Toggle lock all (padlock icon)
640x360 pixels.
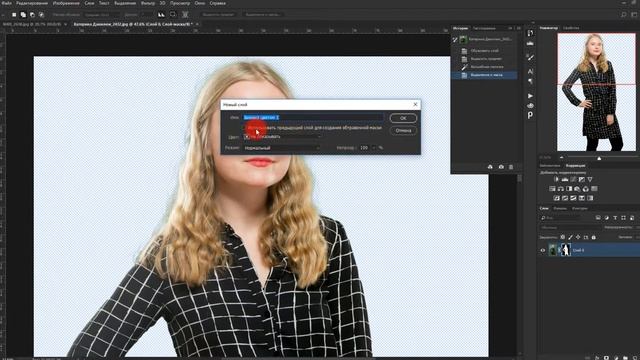pyautogui.click(x=593, y=237)
